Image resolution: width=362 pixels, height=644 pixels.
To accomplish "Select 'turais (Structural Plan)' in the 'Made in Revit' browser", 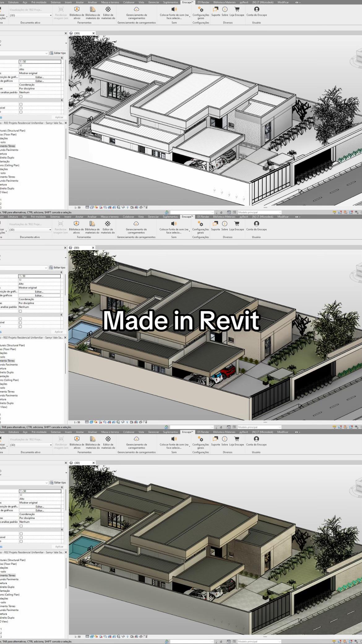I will pyautogui.click(x=12, y=345).
